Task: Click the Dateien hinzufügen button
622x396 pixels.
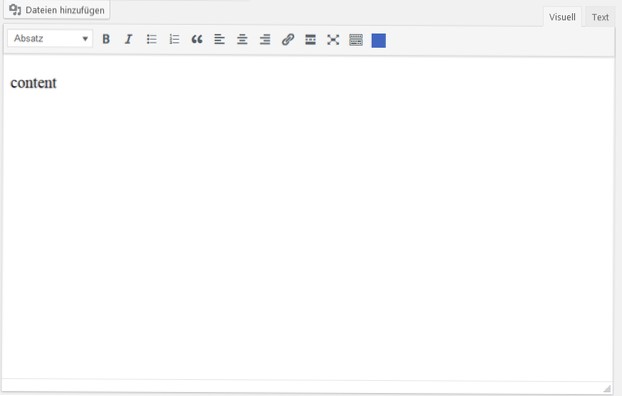Action: tap(57, 10)
